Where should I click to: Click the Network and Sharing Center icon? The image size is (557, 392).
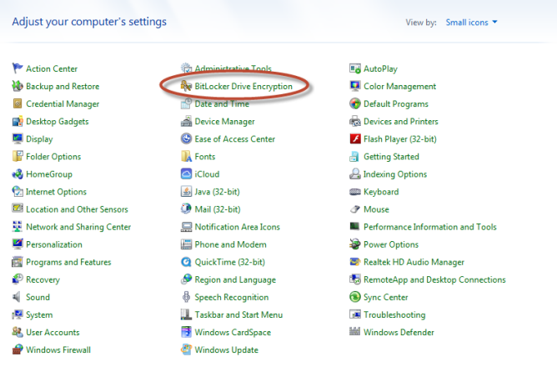(x=17, y=226)
